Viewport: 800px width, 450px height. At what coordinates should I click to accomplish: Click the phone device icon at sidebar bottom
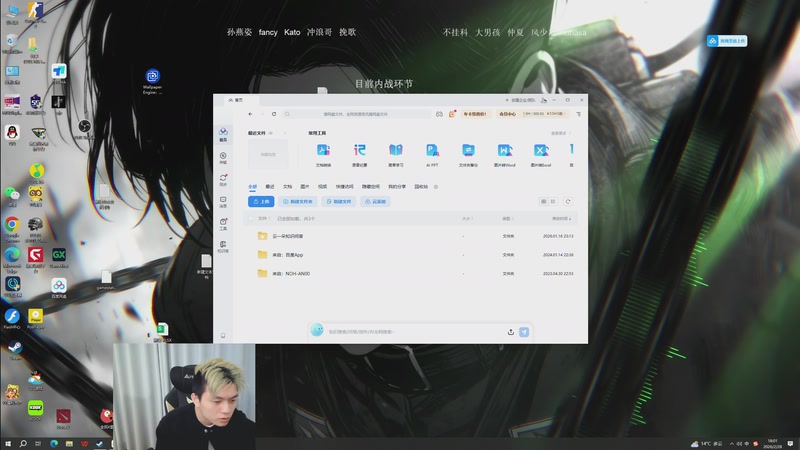[x=223, y=335]
